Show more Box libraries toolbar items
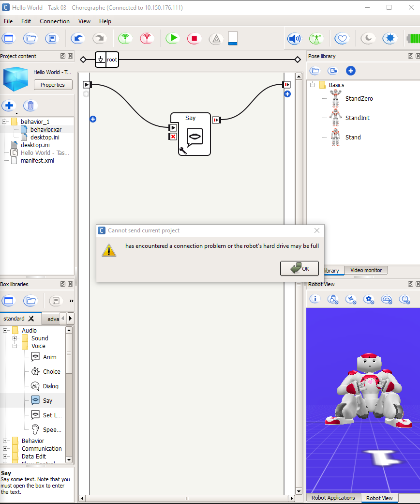The image size is (420, 504). pyautogui.click(x=71, y=301)
